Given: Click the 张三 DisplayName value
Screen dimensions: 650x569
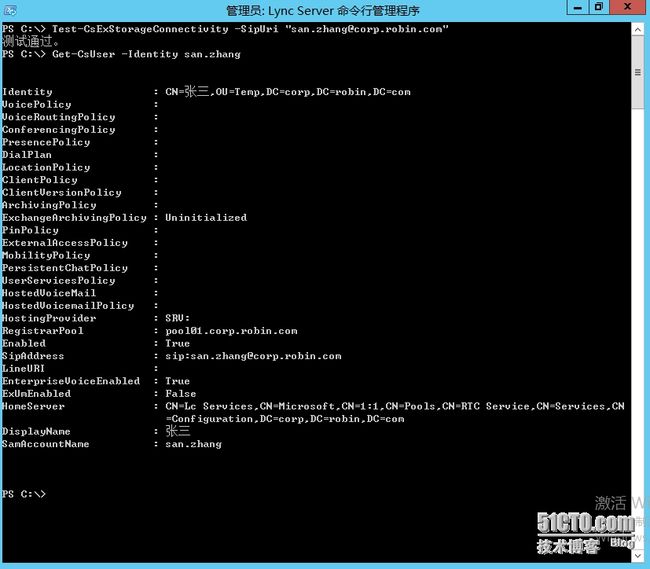Looking at the screenshot, I should tap(178, 431).
